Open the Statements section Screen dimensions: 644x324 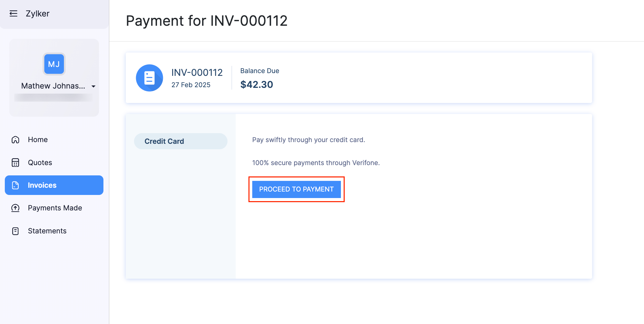[47, 231]
